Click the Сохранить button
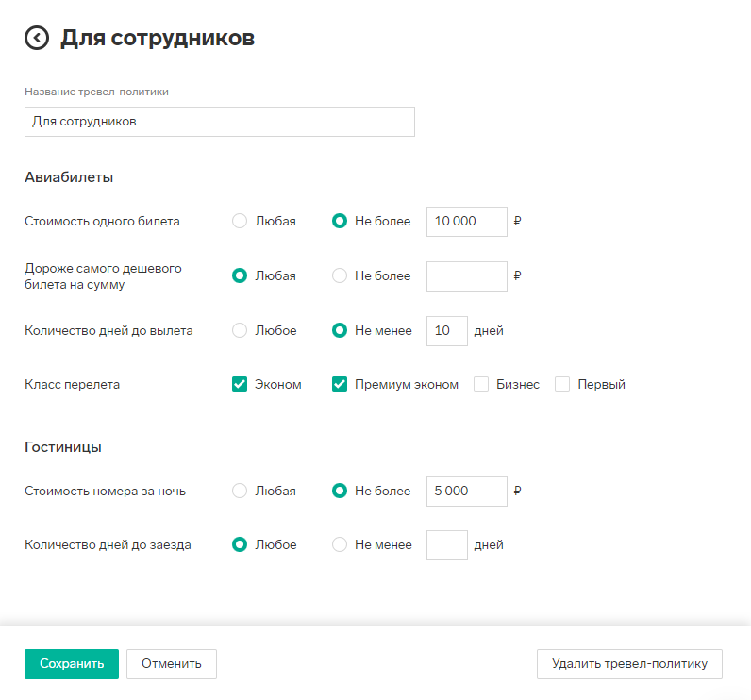Screen dimensions: 751x700 (72, 663)
